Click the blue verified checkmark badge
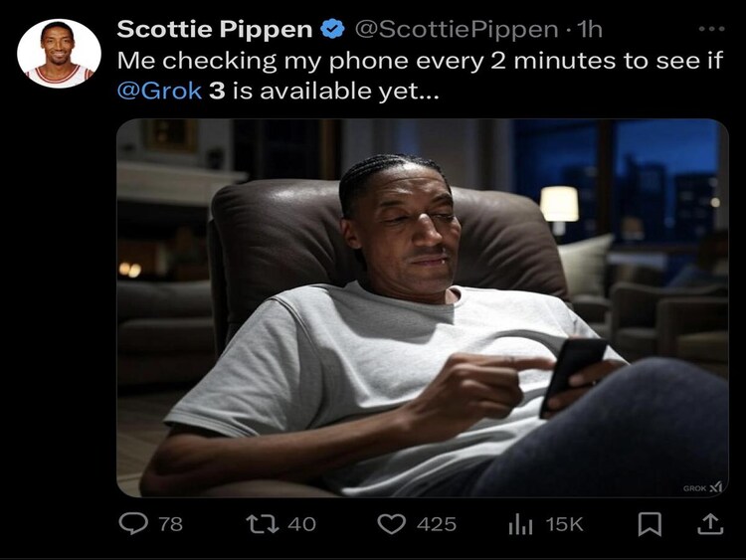746x560 pixels. pos(332,29)
